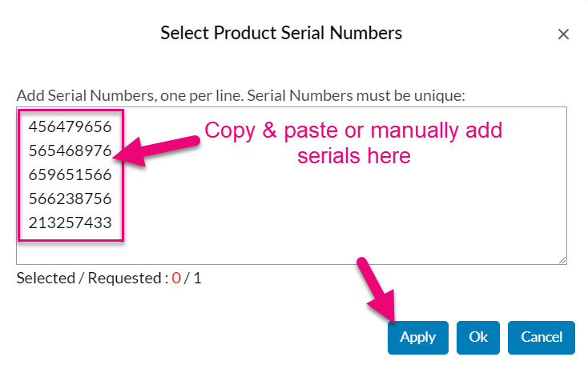Click the red selected count 0
The width and height of the screenshot is (588, 365).
[176, 279]
